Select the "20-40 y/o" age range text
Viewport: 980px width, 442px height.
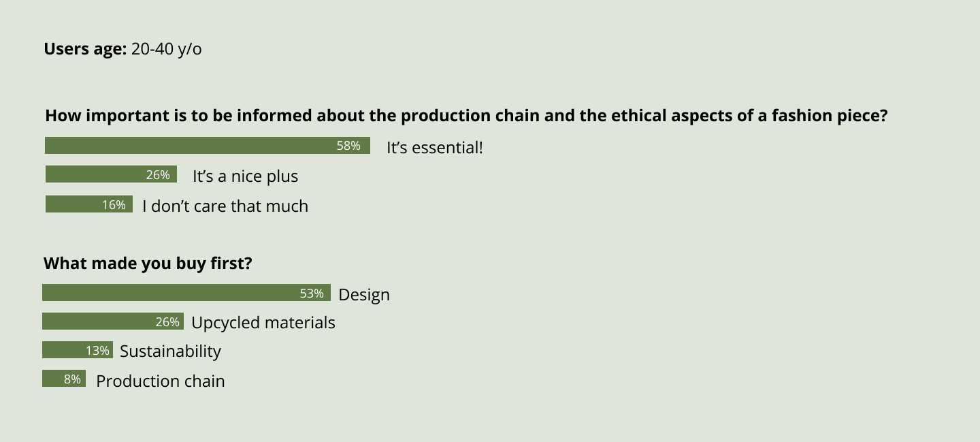(x=166, y=49)
